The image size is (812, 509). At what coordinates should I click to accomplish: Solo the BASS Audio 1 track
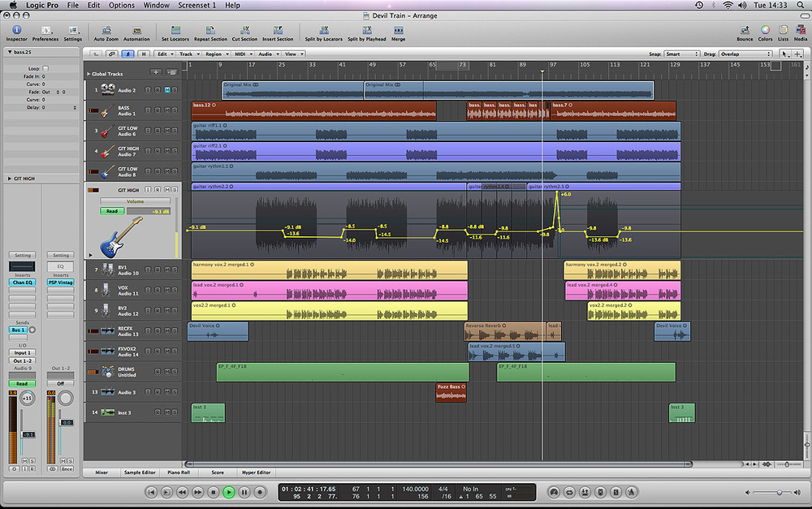tap(175, 110)
